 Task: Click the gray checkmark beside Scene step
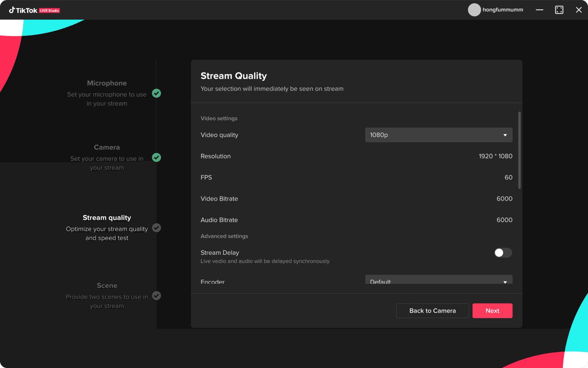[156, 296]
